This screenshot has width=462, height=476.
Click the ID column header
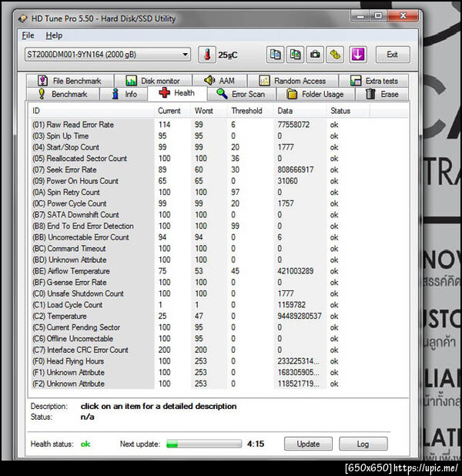[91, 111]
